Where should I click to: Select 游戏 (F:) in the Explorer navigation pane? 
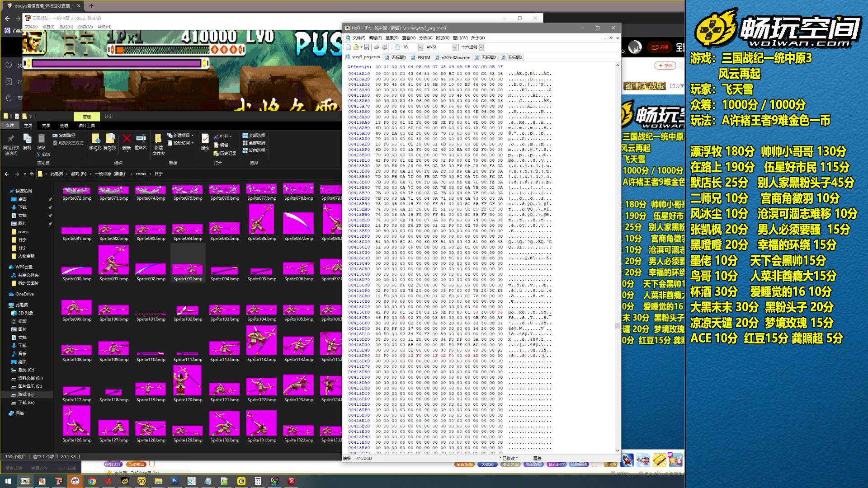point(26,394)
